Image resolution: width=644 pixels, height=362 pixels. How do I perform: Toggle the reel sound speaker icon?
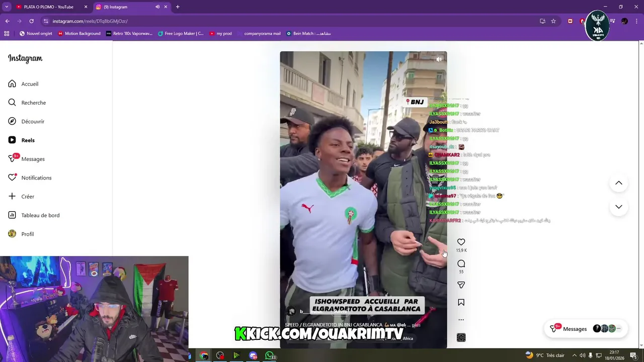[x=439, y=59]
